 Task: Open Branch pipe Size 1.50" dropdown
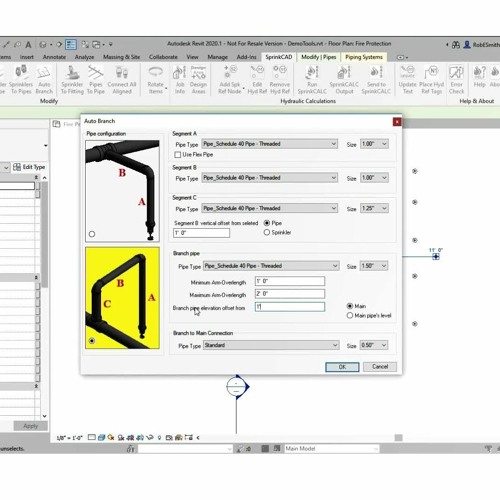(x=374, y=266)
